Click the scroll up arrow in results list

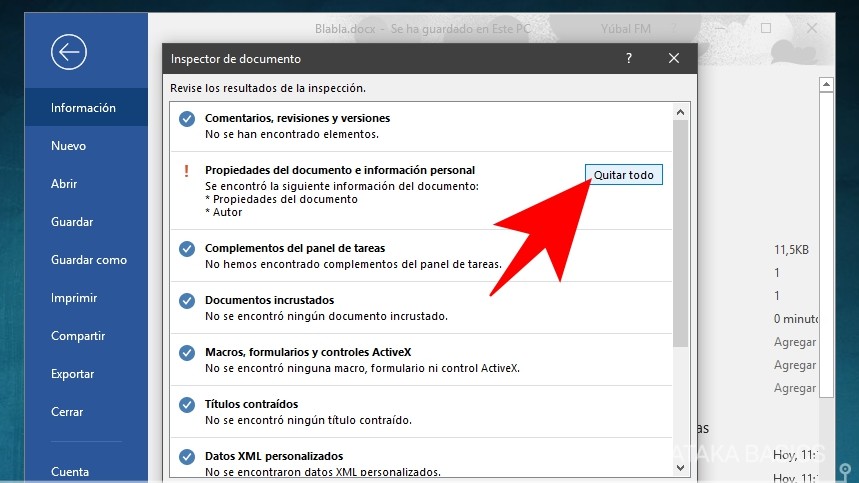(x=681, y=112)
